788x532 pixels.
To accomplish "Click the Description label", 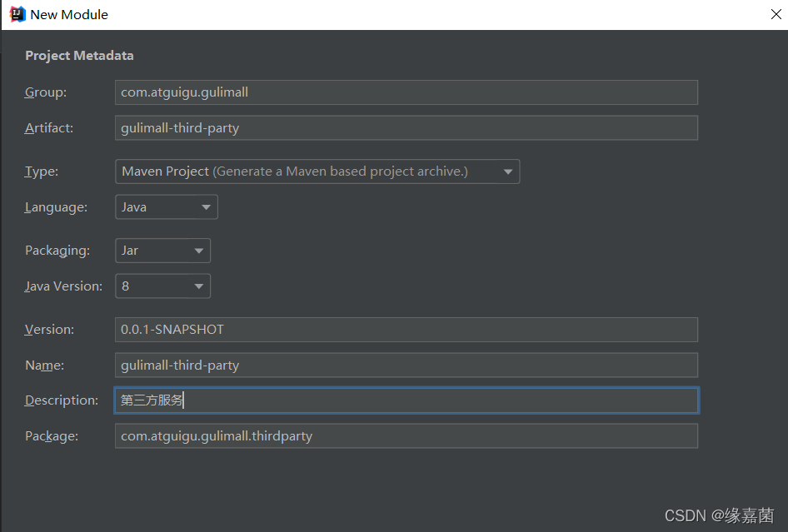I will pos(62,400).
